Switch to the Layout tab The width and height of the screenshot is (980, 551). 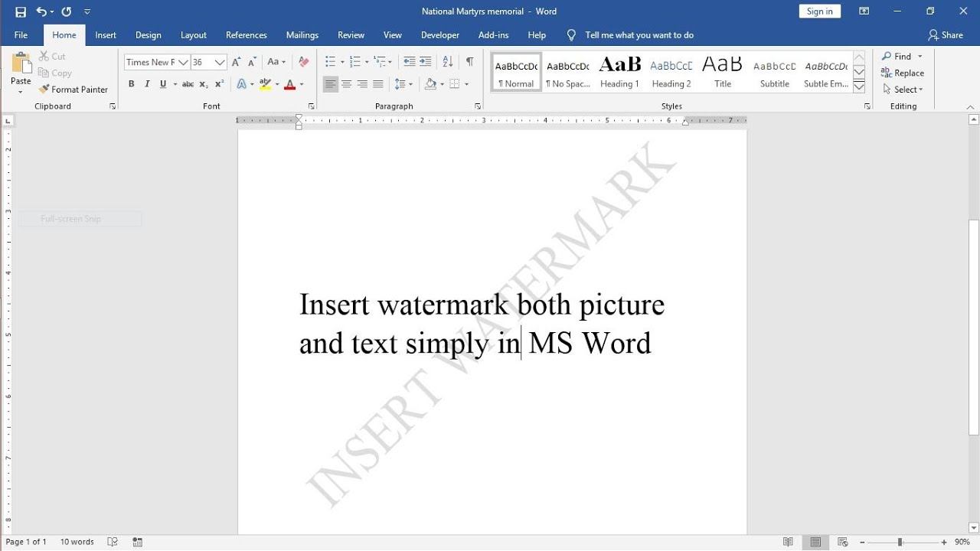point(194,35)
